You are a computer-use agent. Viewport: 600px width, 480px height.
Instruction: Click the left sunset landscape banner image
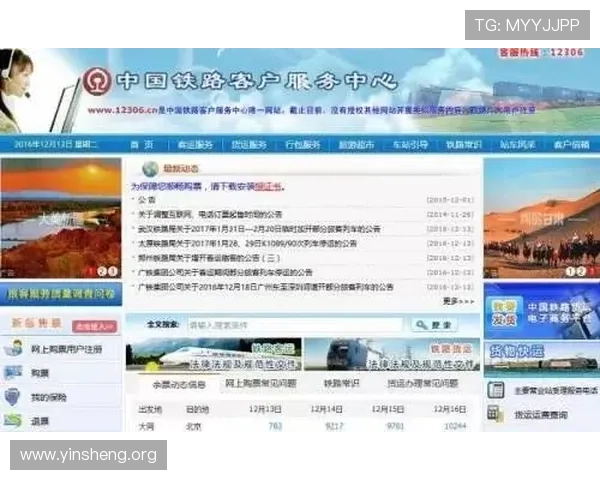[61, 218]
